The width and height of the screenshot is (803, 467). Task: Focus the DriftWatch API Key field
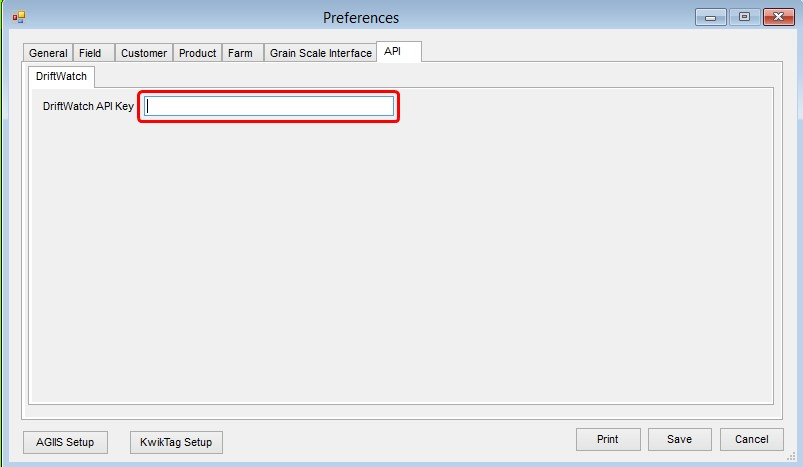tap(269, 107)
